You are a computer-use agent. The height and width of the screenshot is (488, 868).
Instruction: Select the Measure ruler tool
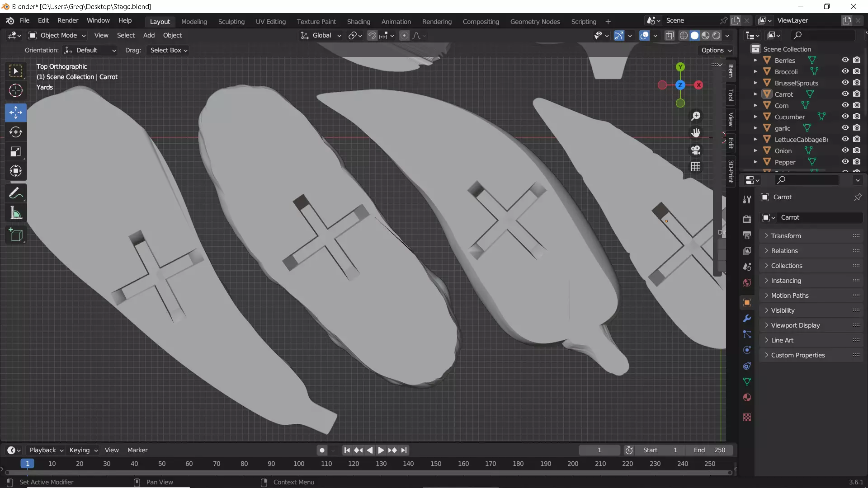[x=16, y=213]
